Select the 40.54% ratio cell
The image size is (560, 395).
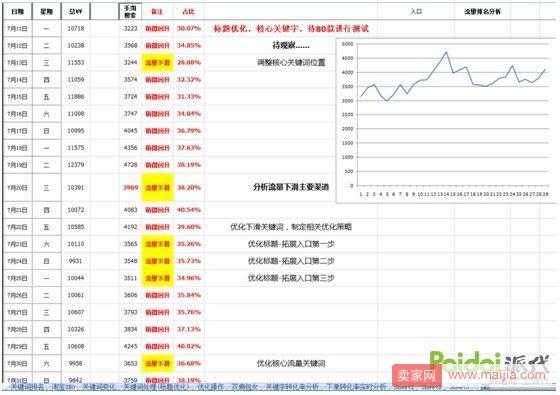click(x=189, y=210)
